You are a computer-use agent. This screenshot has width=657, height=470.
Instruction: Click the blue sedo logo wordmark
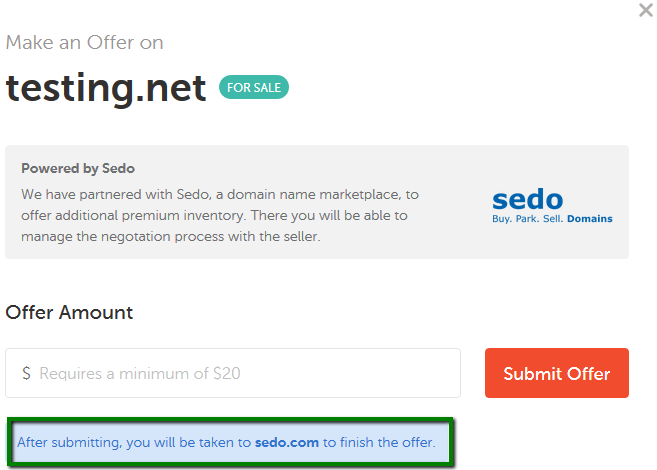tap(528, 199)
